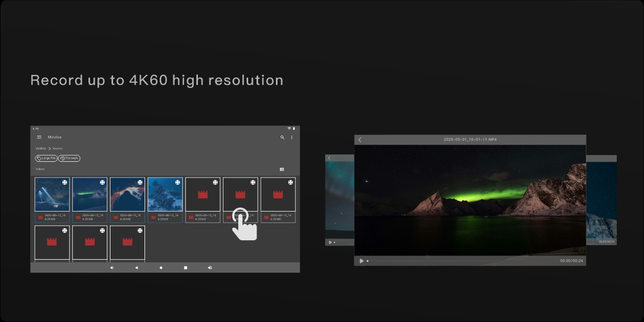
Task: Click the Movies title in the app bar
Action: click(x=54, y=137)
